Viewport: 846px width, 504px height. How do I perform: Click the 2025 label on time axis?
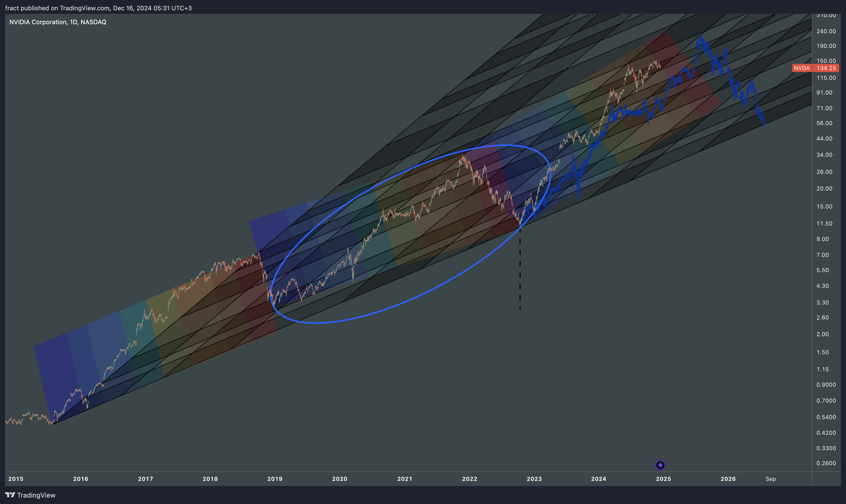(664, 479)
